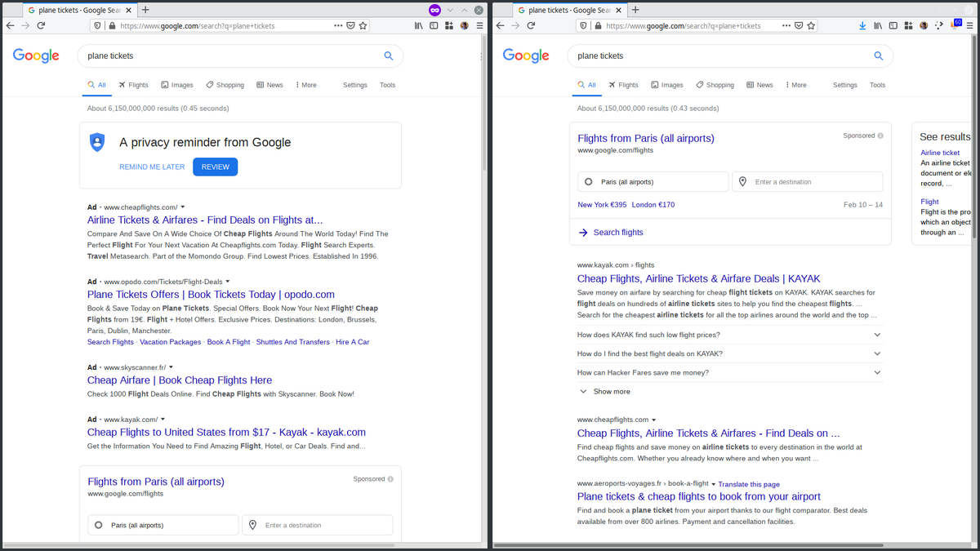Reload the page in left browser window
Screen dimensions: 980x551
coord(41,25)
